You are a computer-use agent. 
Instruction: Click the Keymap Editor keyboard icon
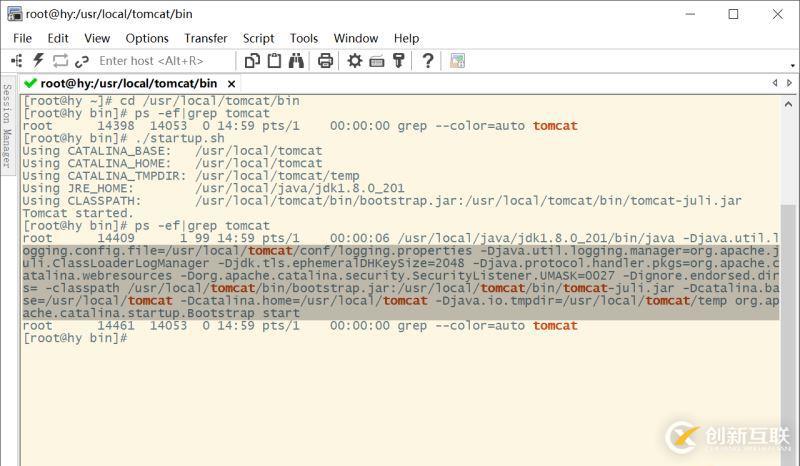(x=377, y=62)
